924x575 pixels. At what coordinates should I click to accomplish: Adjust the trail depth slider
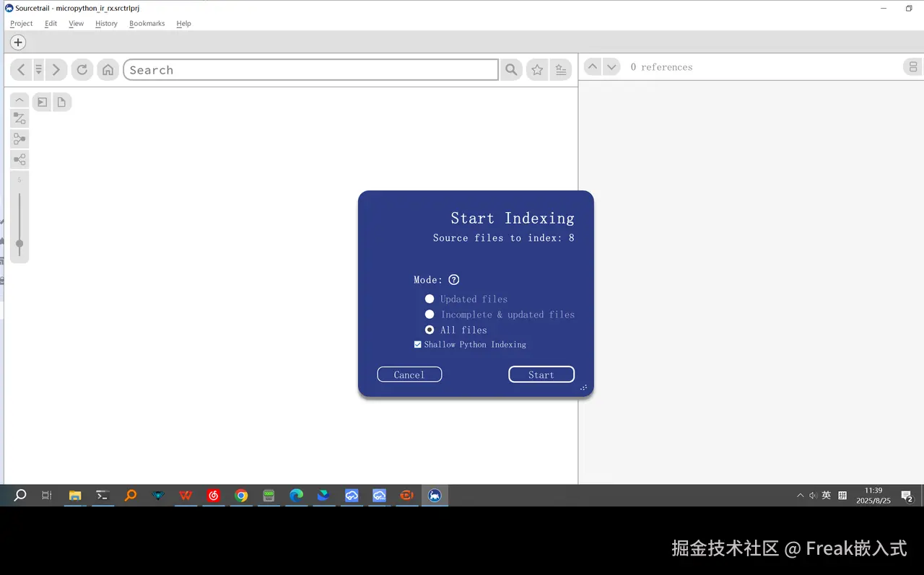19,243
